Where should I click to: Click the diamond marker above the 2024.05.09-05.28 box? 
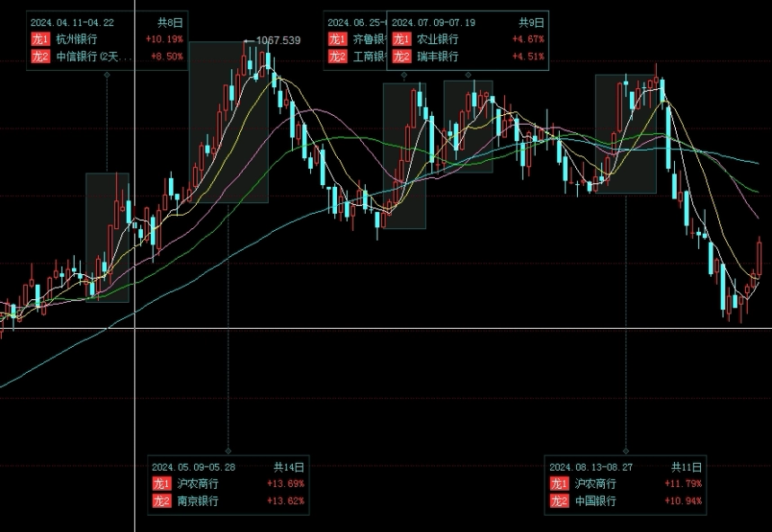227,450
